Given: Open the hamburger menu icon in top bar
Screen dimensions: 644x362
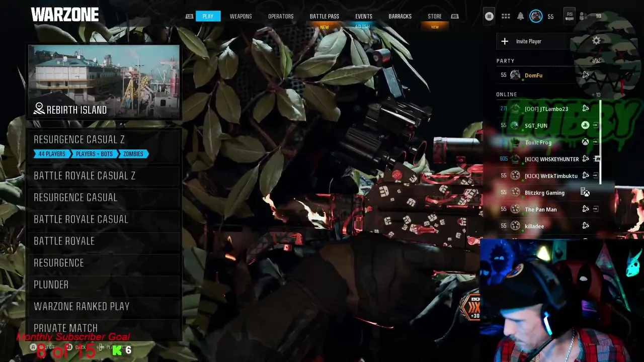Looking at the screenshot, I should point(489,16).
